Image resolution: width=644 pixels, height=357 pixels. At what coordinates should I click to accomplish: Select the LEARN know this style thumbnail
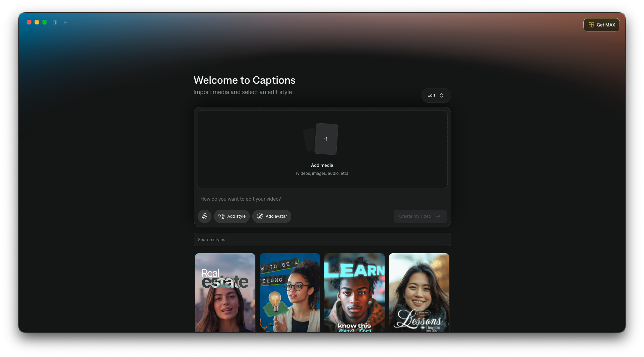click(355, 293)
